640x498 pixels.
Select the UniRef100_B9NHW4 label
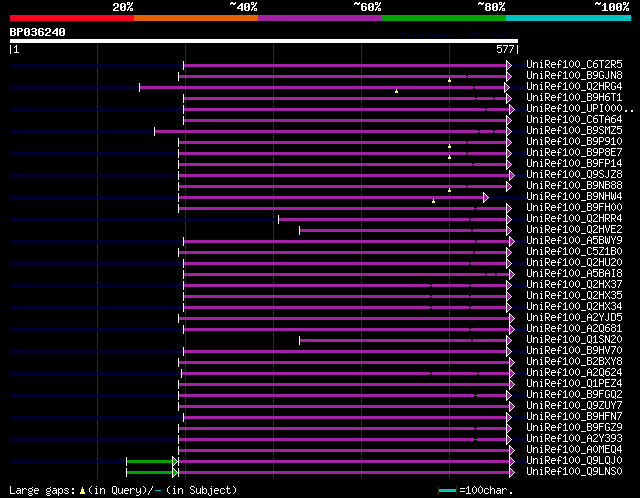coord(574,197)
